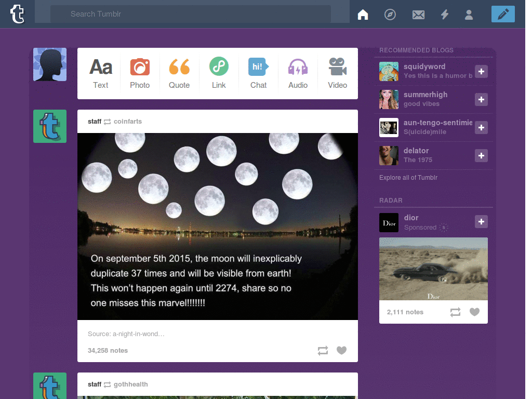Click the Dior logo avatar

(389, 222)
